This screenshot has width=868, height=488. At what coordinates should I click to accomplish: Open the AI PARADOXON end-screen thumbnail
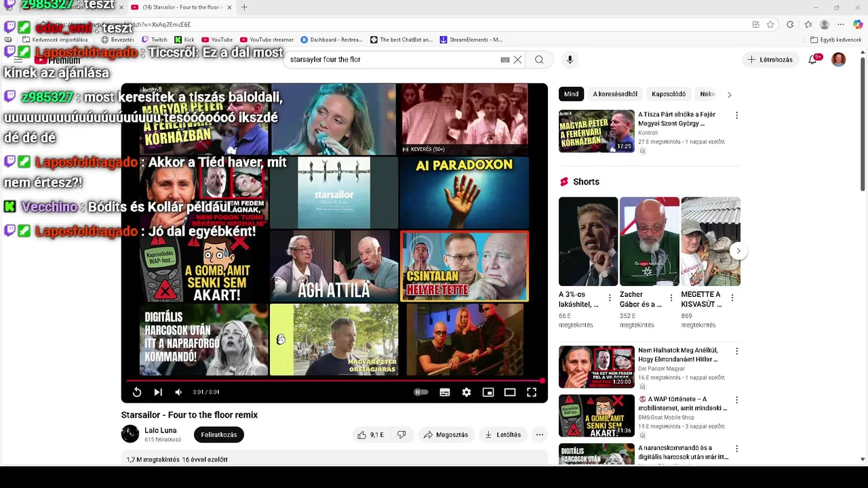coord(465,193)
